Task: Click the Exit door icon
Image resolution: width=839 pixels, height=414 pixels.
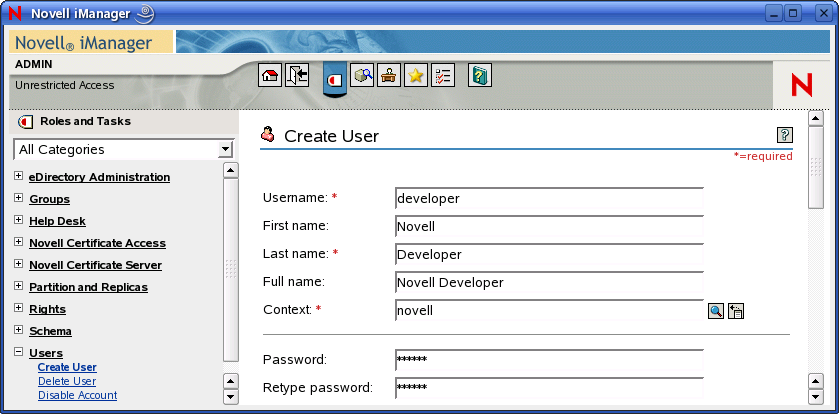Action: click(x=297, y=75)
